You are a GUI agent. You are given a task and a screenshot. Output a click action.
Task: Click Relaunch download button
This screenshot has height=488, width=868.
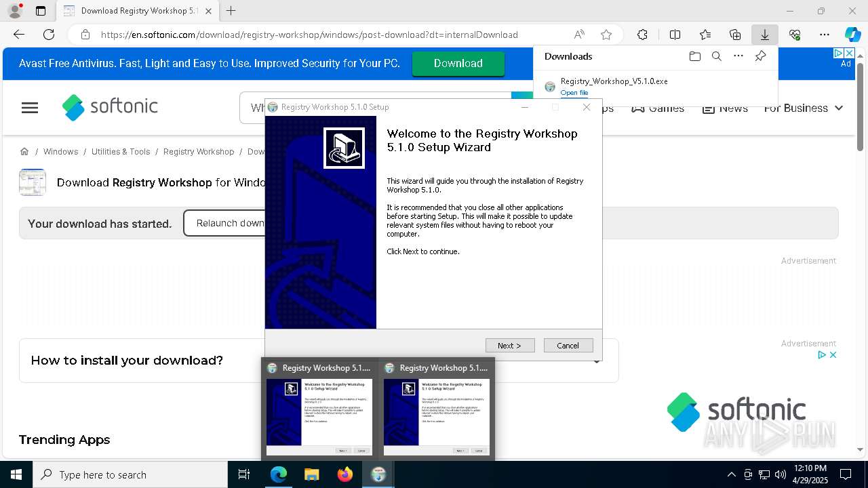pyautogui.click(x=225, y=223)
